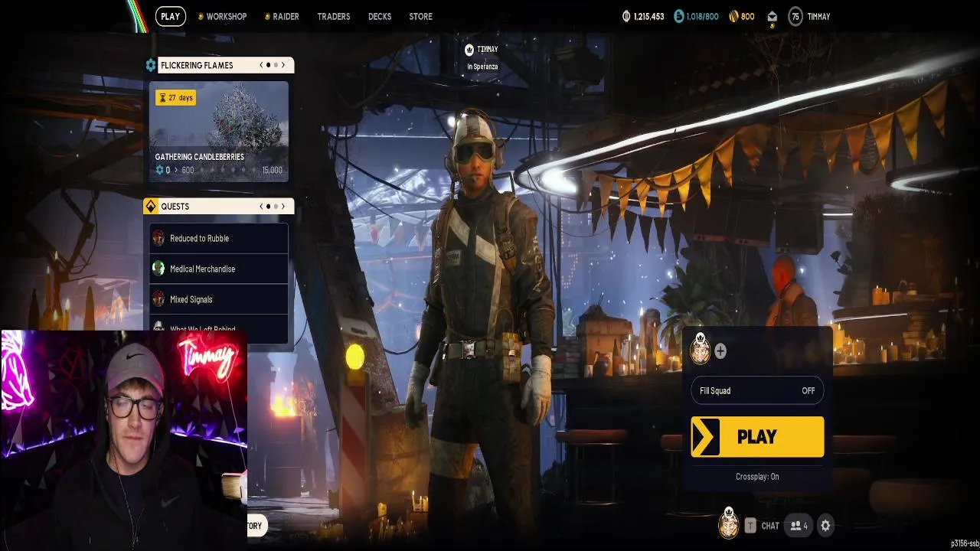Switch to the Workshop tab
The image size is (980, 551).
click(x=222, y=16)
